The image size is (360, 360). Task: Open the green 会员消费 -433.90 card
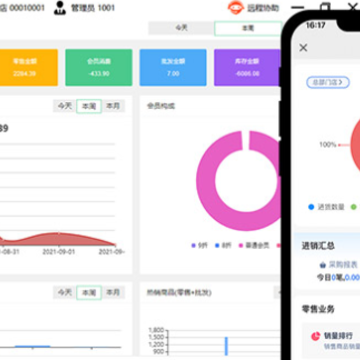(99, 68)
